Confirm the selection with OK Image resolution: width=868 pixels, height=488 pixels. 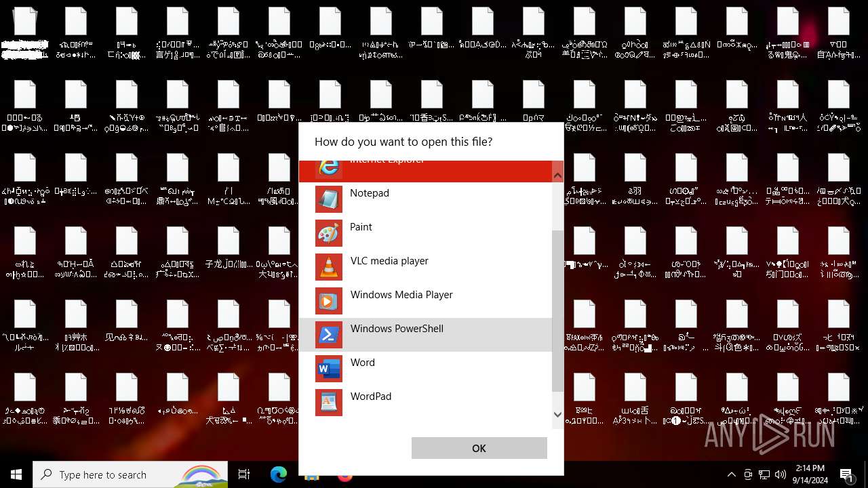(479, 448)
